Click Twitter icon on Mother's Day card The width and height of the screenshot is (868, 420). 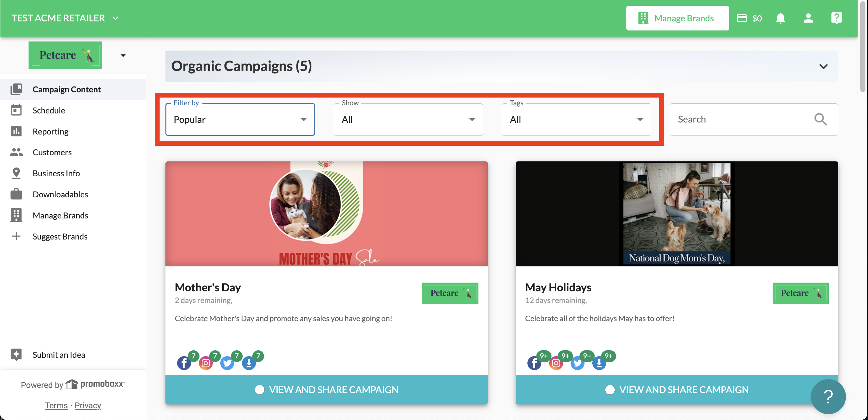pos(227,363)
